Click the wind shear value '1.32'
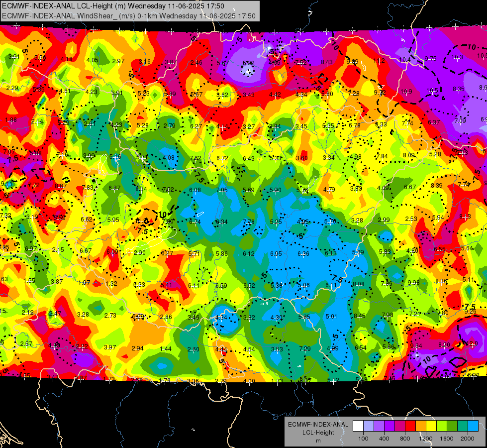The width and height of the screenshot is (487, 448). (x=111, y=284)
